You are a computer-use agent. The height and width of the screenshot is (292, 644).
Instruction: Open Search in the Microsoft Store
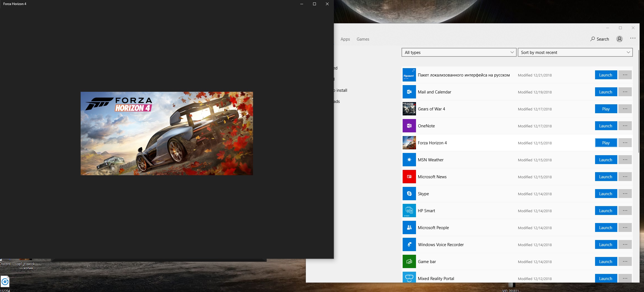click(600, 39)
